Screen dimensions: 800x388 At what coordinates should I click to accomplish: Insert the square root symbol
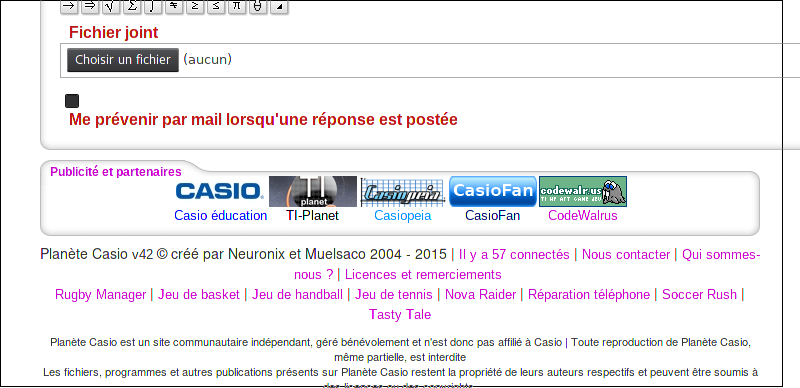point(111,6)
